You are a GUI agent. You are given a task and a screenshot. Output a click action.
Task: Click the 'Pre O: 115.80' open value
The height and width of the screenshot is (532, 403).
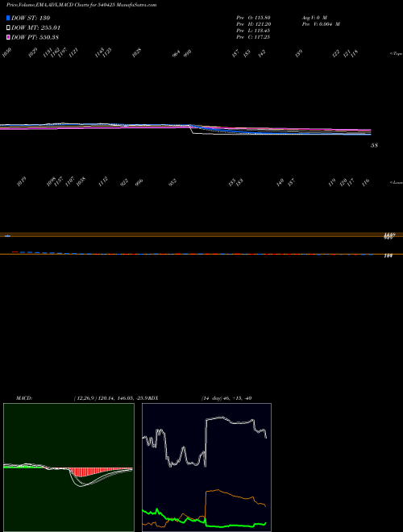coord(253,17)
